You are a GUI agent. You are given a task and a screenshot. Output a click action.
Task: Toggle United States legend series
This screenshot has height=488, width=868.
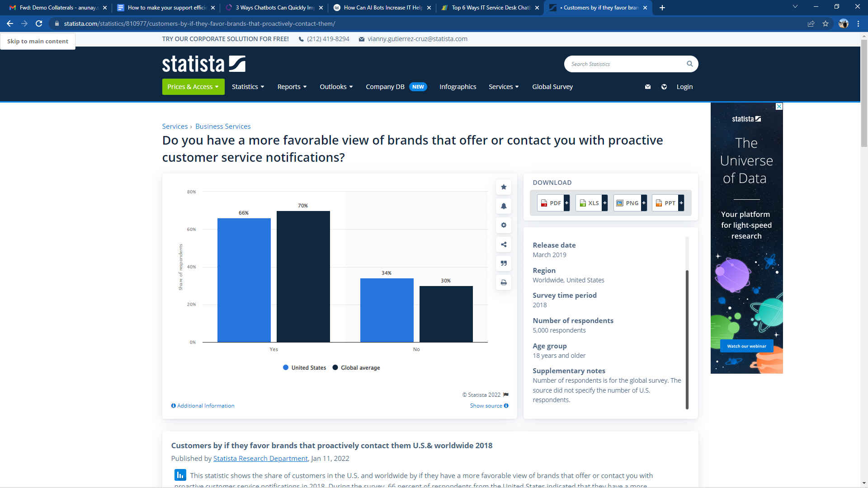pyautogui.click(x=304, y=368)
